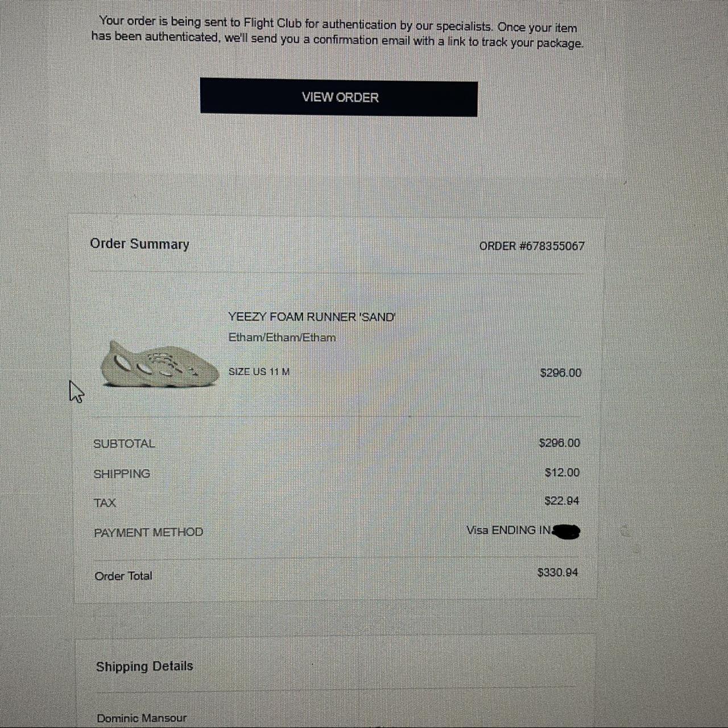Click the SIZE US 11 M text

point(259,371)
